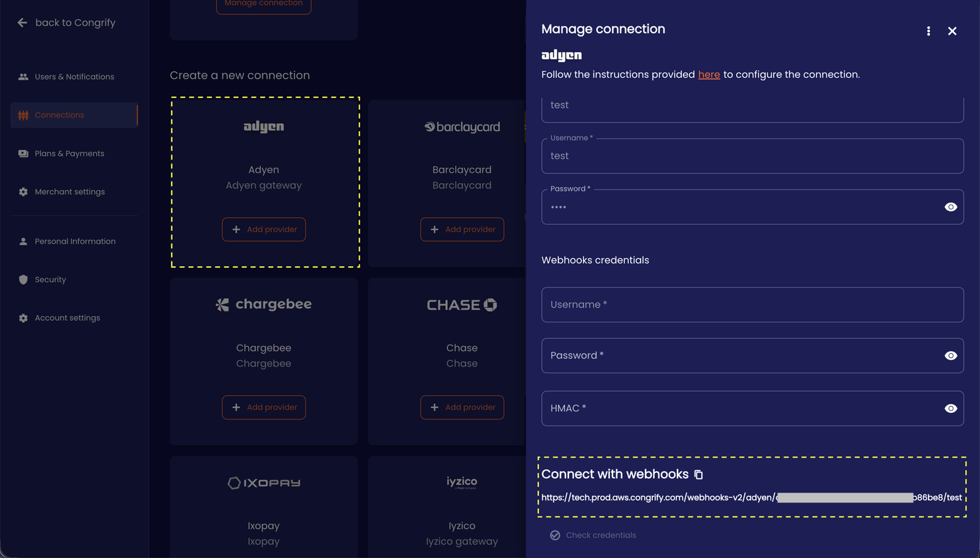
Task: Click the Adyen logo on the Adyen card
Action: point(264,127)
